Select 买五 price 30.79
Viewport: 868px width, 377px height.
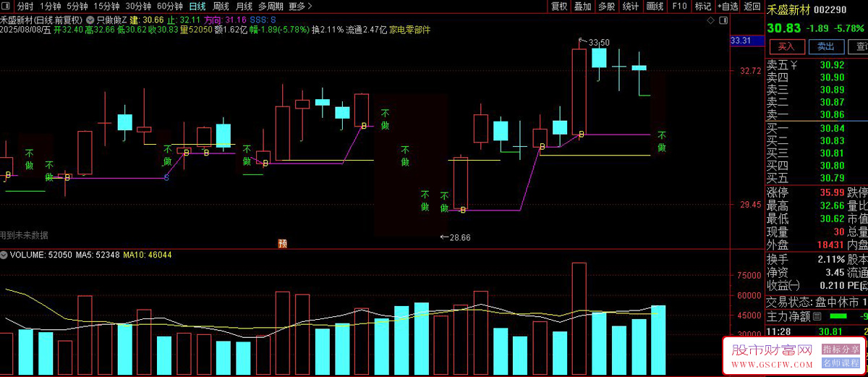pos(832,177)
